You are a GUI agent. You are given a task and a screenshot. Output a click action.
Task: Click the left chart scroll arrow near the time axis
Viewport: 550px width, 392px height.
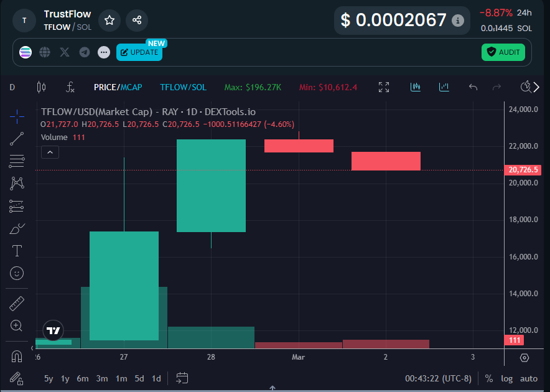pos(32,348)
